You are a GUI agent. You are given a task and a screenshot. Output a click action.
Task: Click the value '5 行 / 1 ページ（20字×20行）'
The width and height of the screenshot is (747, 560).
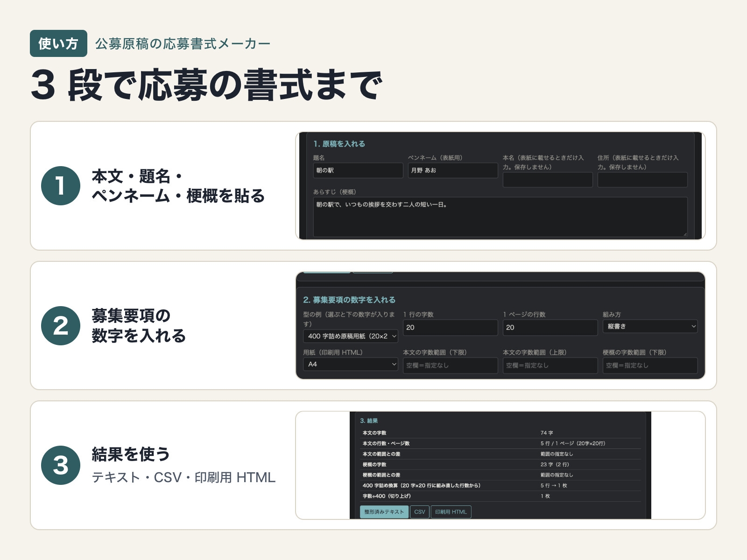click(573, 443)
